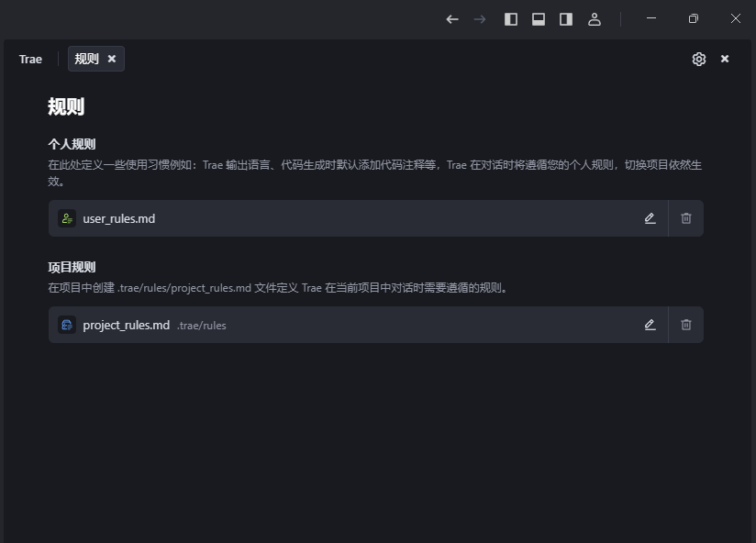Toggle the right sidebar layout icon
Viewport: 756px width, 543px height.
565,19
